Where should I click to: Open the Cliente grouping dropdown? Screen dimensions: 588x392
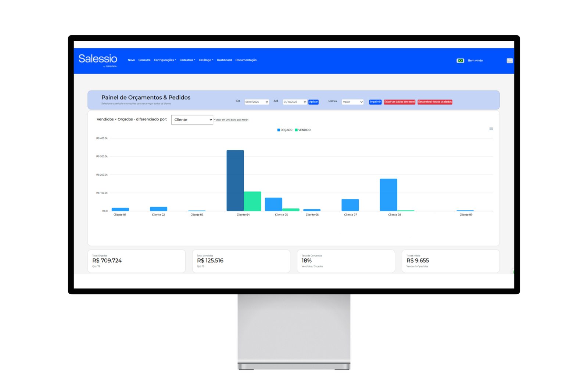pos(192,120)
